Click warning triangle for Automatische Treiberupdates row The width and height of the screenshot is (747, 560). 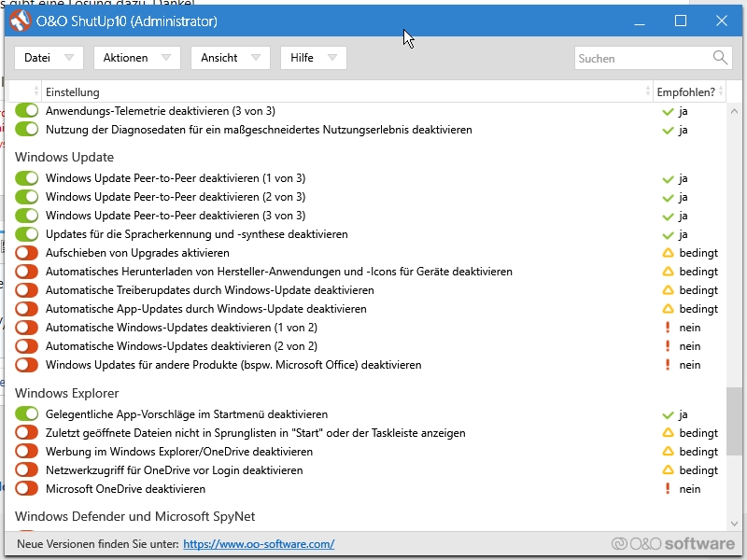(668, 290)
